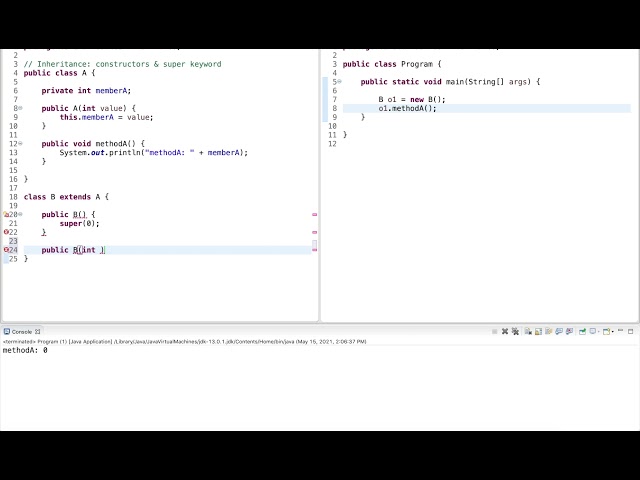The height and width of the screenshot is (480, 640).
Task: Click the Display Selected Console icon
Action: [x=593, y=331]
